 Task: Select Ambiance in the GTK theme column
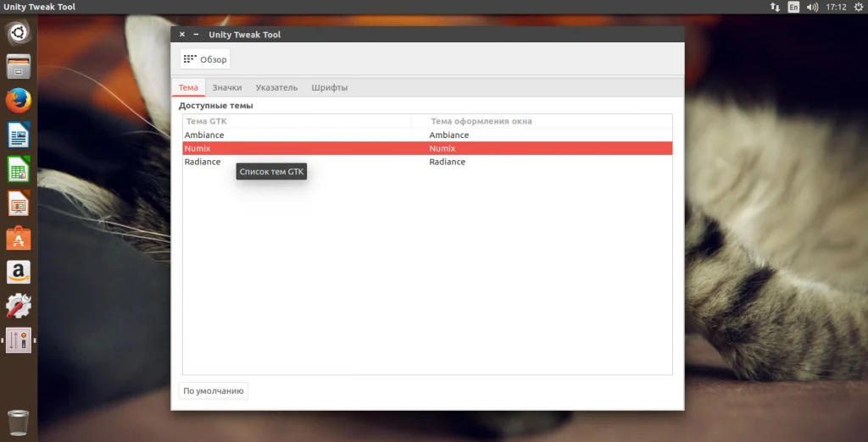point(204,135)
